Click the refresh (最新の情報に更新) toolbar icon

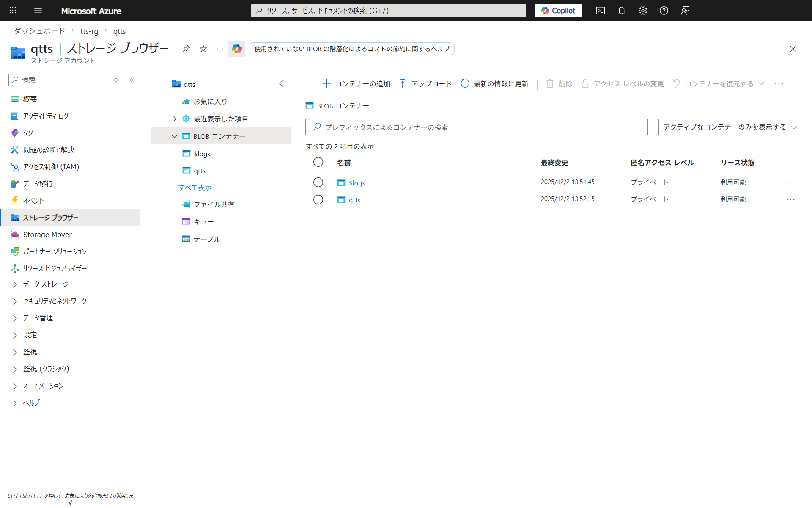[x=465, y=83]
